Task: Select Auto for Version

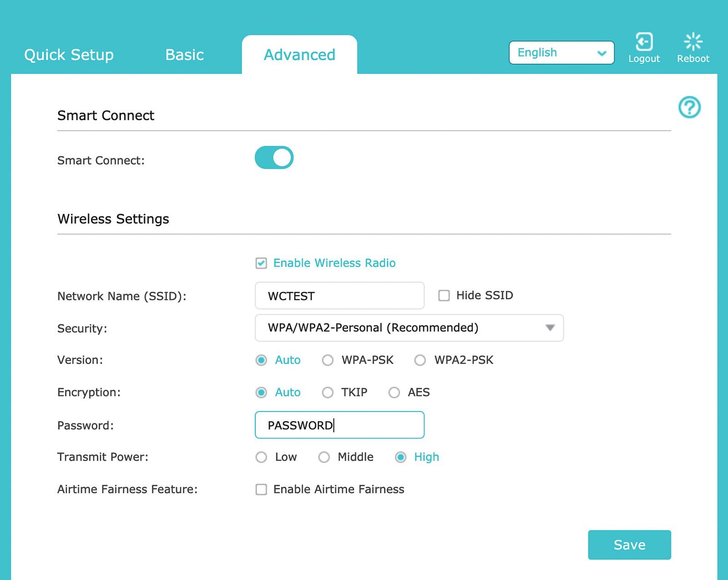Action: [x=261, y=360]
